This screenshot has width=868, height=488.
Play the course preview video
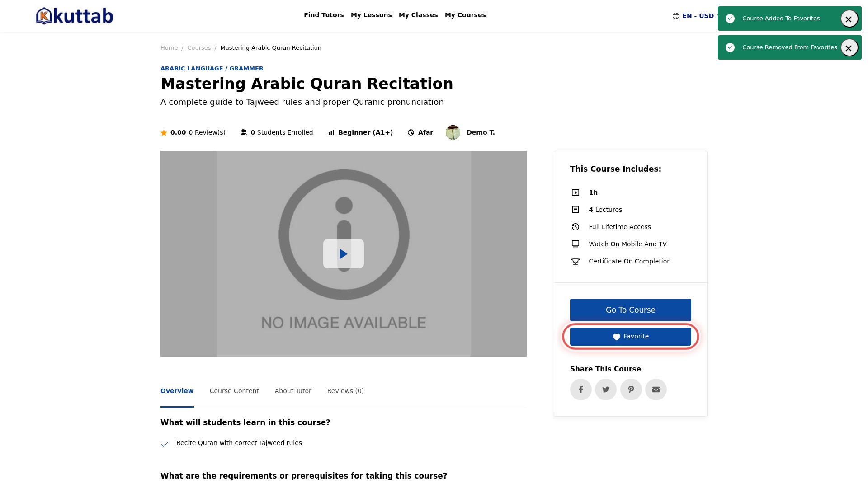344,253
